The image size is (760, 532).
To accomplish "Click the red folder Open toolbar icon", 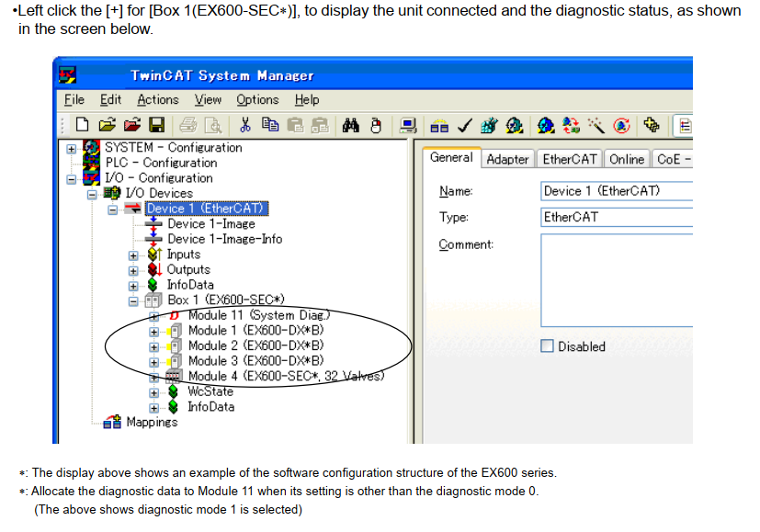I will click(131, 125).
